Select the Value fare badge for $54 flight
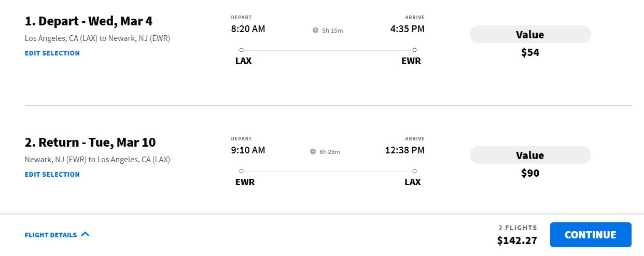The image size is (644, 256). click(530, 35)
